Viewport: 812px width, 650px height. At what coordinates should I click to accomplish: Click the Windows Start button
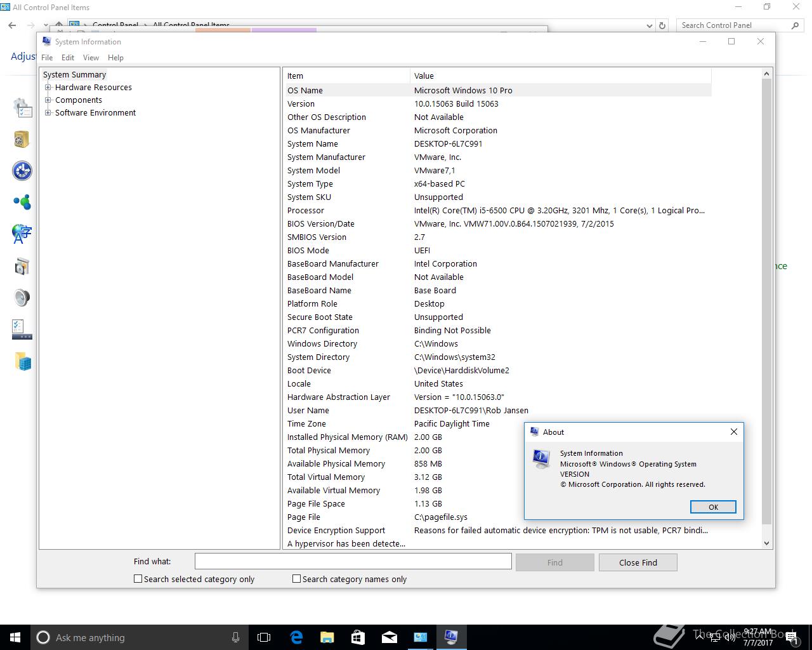15,637
